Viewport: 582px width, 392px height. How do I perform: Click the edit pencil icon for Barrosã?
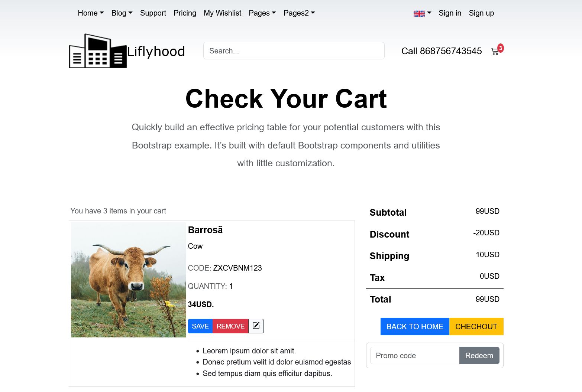click(x=256, y=326)
